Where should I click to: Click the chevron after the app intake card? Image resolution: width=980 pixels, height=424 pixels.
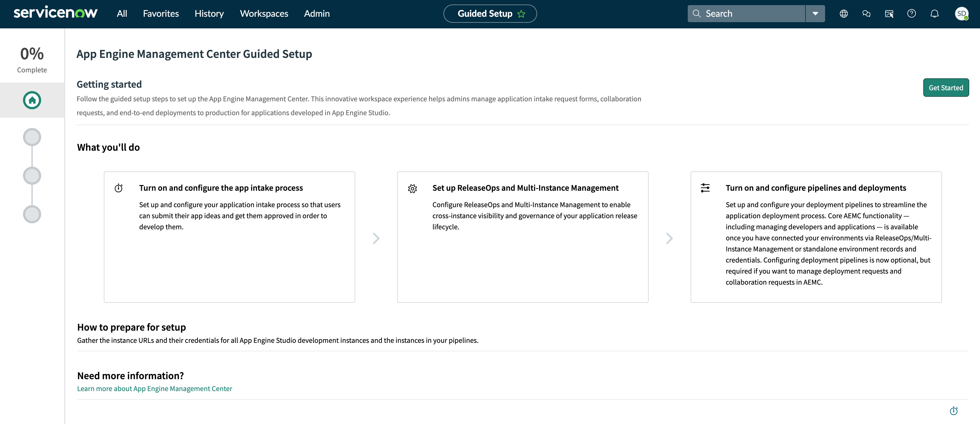[x=376, y=238]
